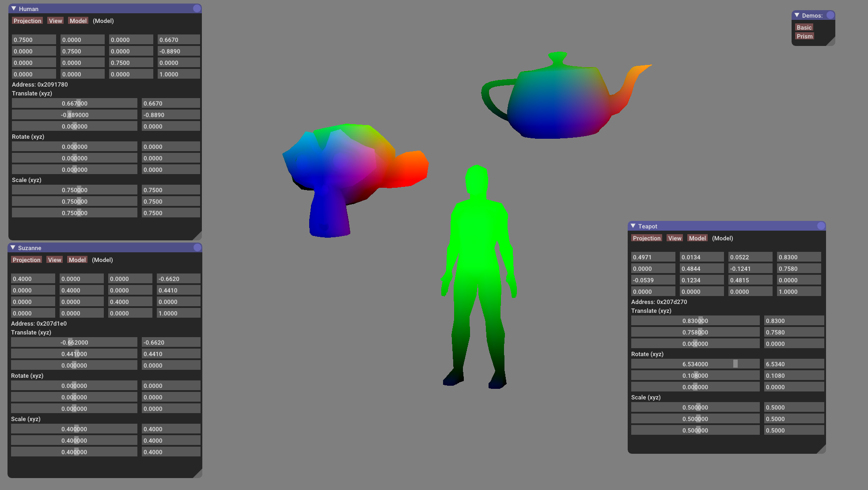Click the Demos window round close button
Image resolution: width=868 pixels, height=490 pixels.
(830, 15)
